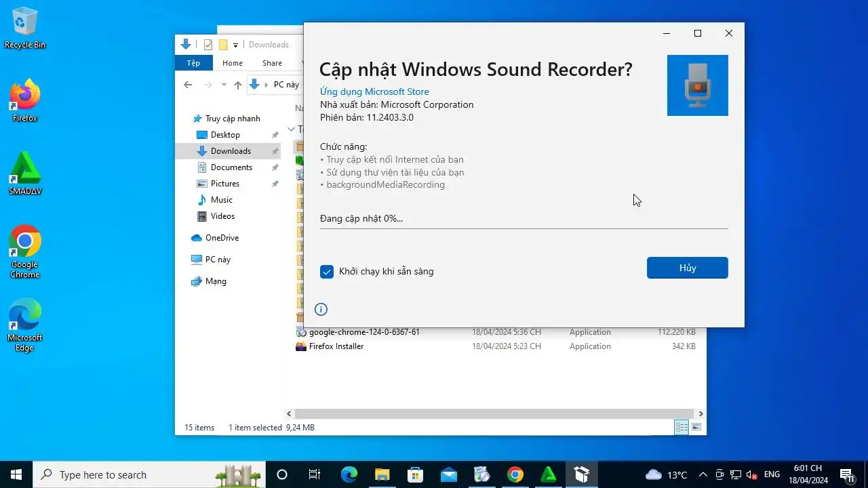
Task: Uncheck Khởi chạy khi sẵn sàng checkbox
Action: coord(327,272)
